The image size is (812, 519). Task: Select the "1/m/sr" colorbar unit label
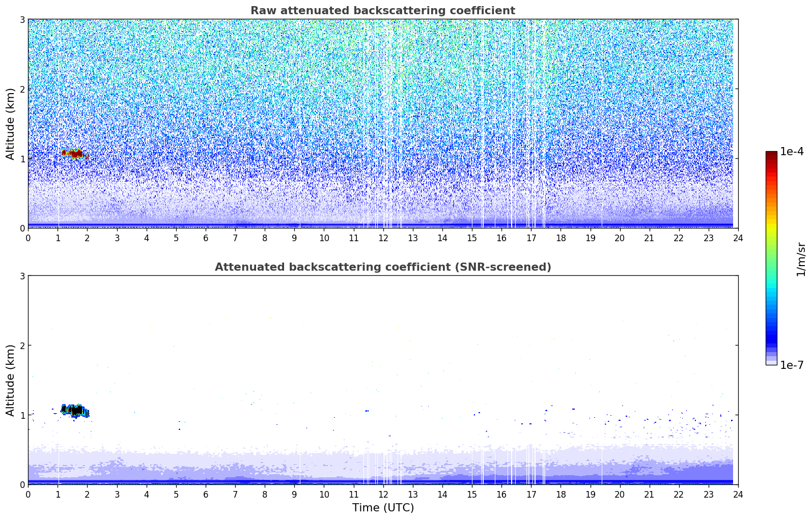click(x=801, y=259)
